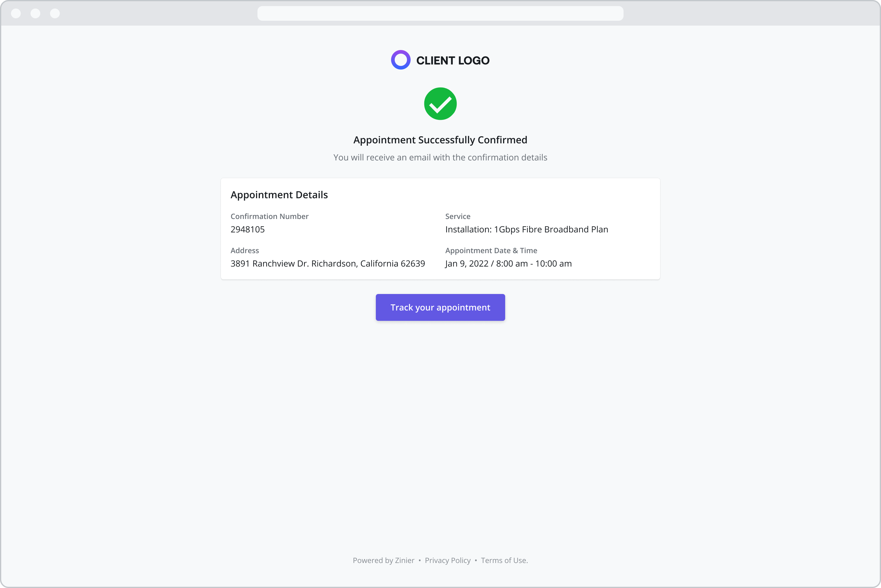The image size is (881, 588).
Task: Click the Service value for Fibre Broadband Plan
Action: [527, 229]
